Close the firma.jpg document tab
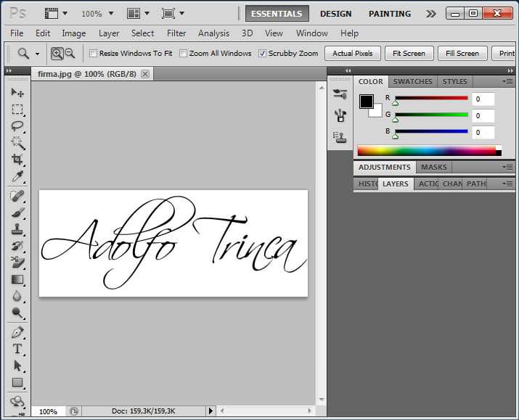 (145, 74)
